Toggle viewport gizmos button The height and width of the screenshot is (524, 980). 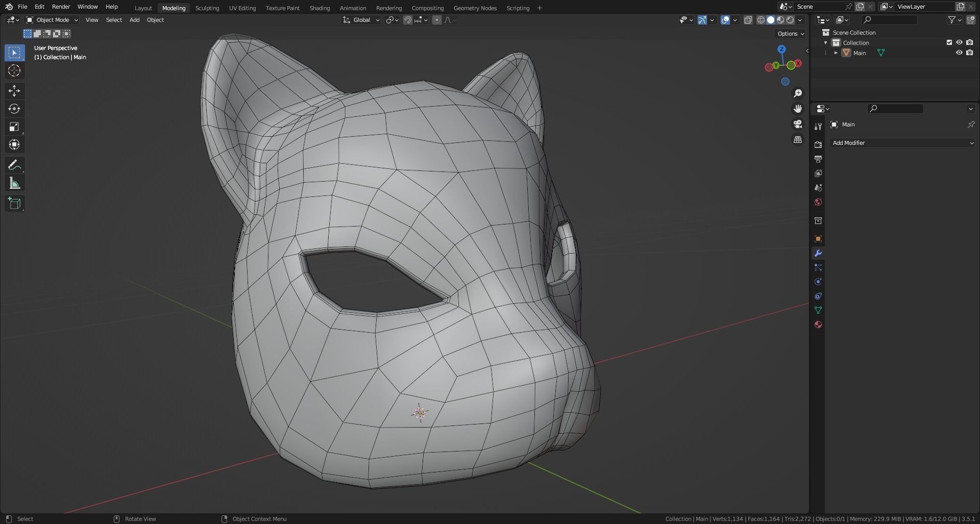pyautogui.click(x=702, y=20)
